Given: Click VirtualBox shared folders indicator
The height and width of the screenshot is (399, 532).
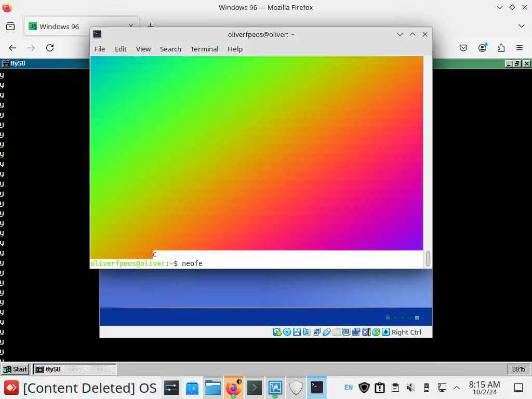Looking at the screenshot, I should (336, 332).
